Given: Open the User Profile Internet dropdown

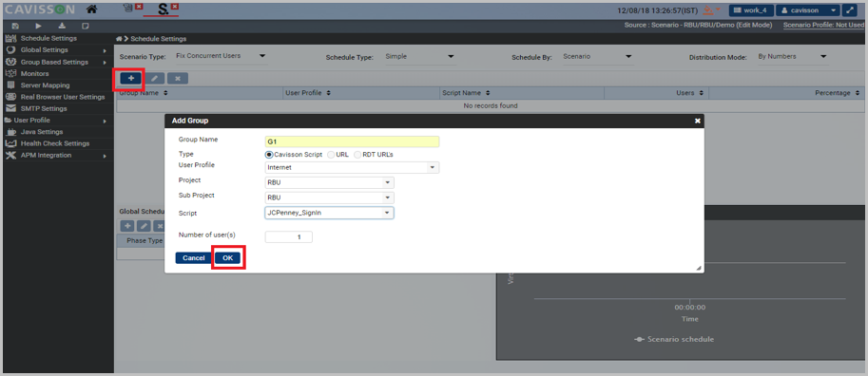Looking at the screenshot, I should click(x=352, y=167).
